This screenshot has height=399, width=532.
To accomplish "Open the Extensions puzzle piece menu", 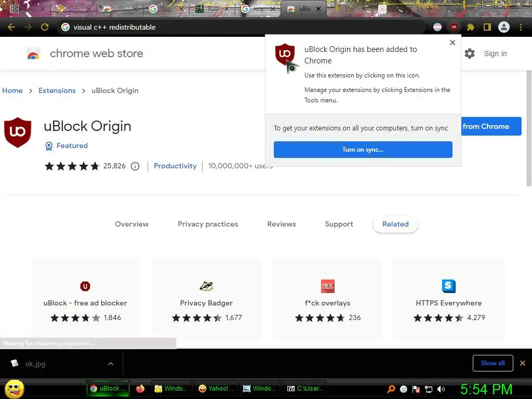I will point(470,27).
